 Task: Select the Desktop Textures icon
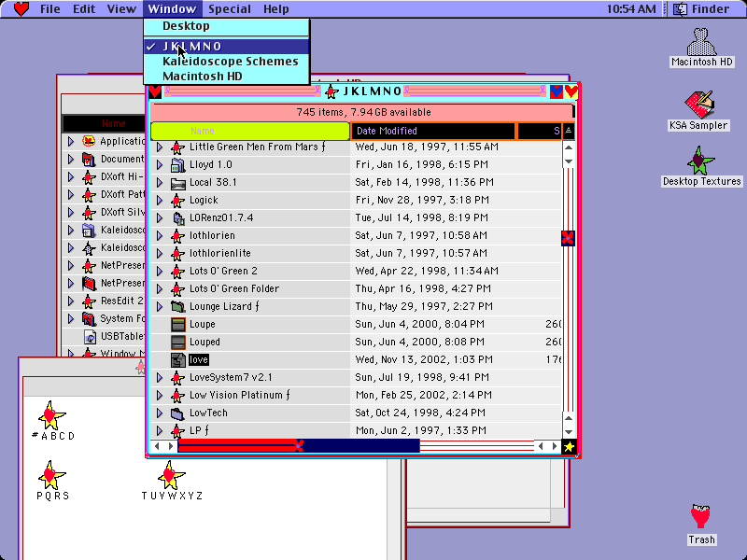pos(701,161)
